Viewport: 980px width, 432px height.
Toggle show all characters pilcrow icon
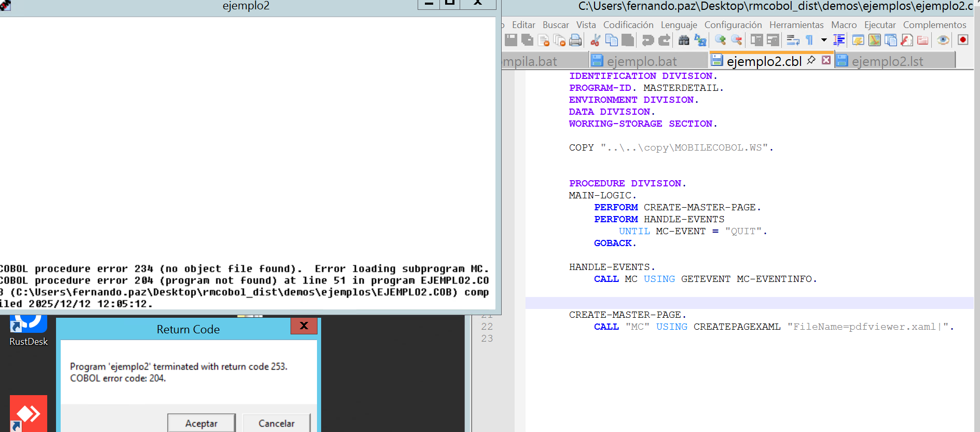[x=809, y=40]
